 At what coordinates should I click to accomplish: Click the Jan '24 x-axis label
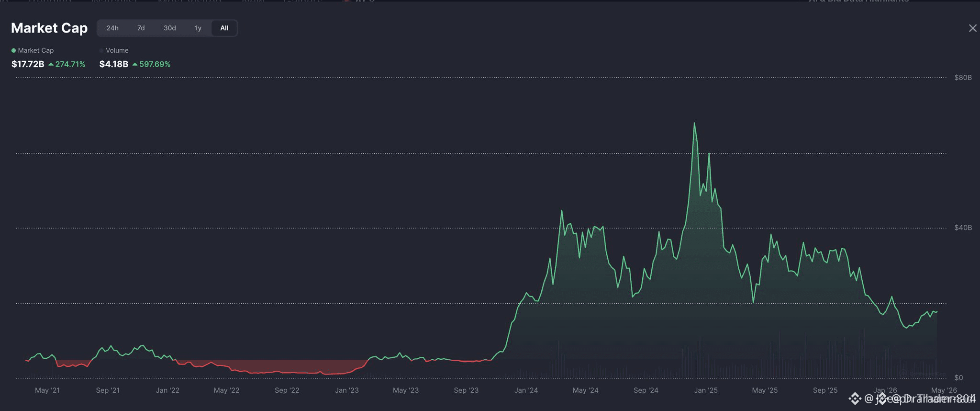coord(526,390)
